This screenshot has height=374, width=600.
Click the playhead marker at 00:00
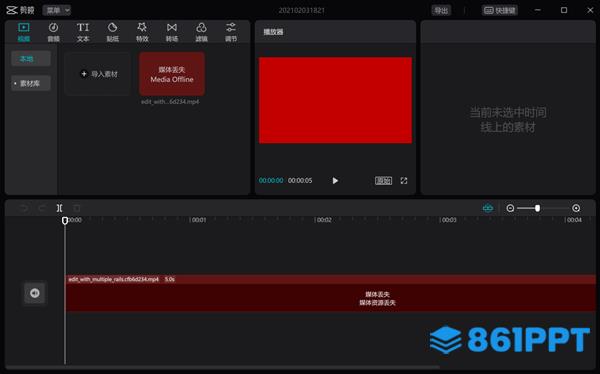(x=65, y=220)
